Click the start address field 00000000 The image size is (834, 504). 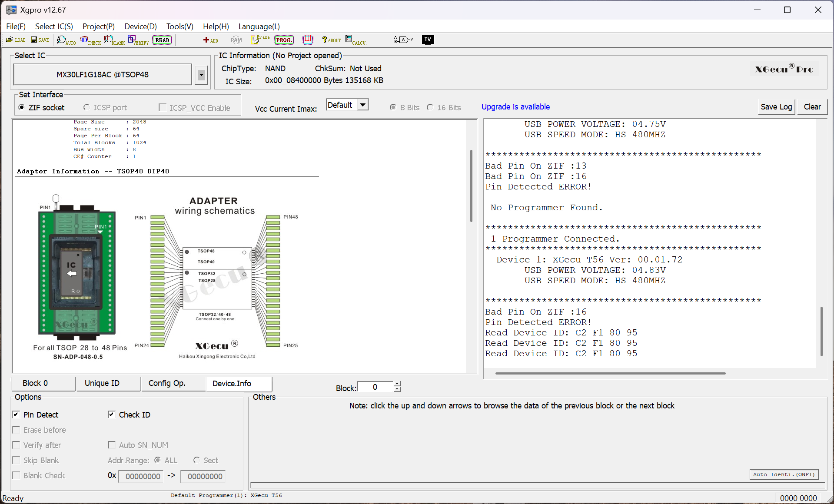[141, 476]
